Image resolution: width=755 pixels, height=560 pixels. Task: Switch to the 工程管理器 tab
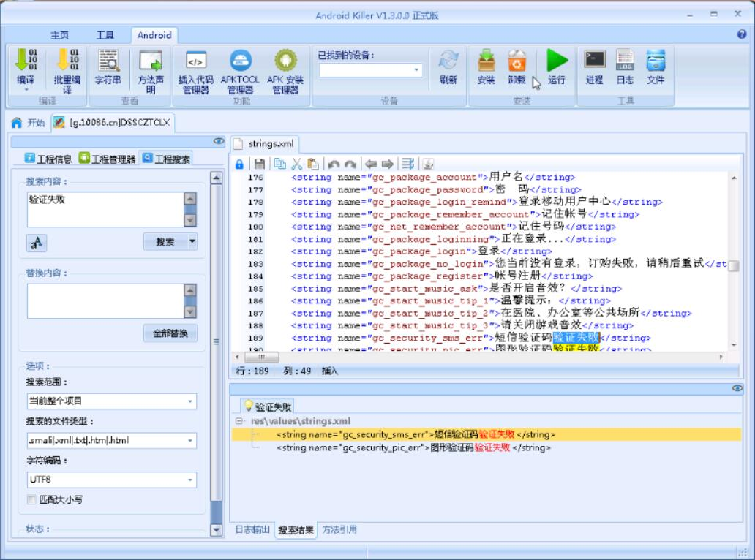point(108,159)
